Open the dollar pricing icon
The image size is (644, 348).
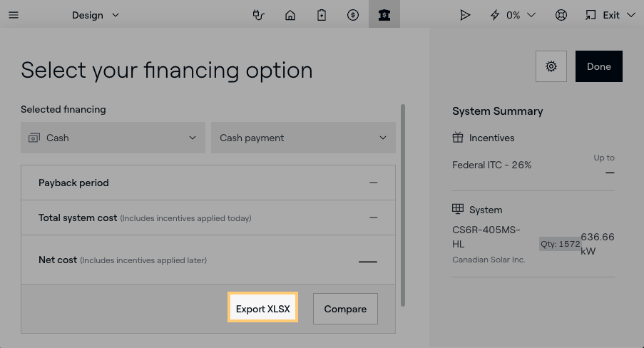pos(353,15)
